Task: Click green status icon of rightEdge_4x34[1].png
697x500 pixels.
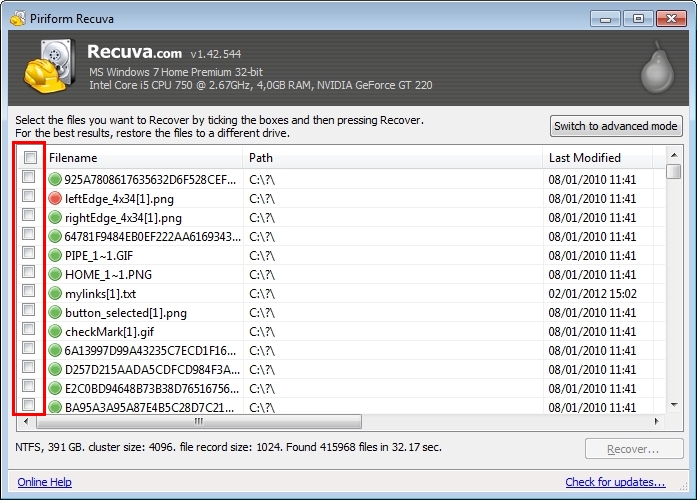Action: coord(55,217)
